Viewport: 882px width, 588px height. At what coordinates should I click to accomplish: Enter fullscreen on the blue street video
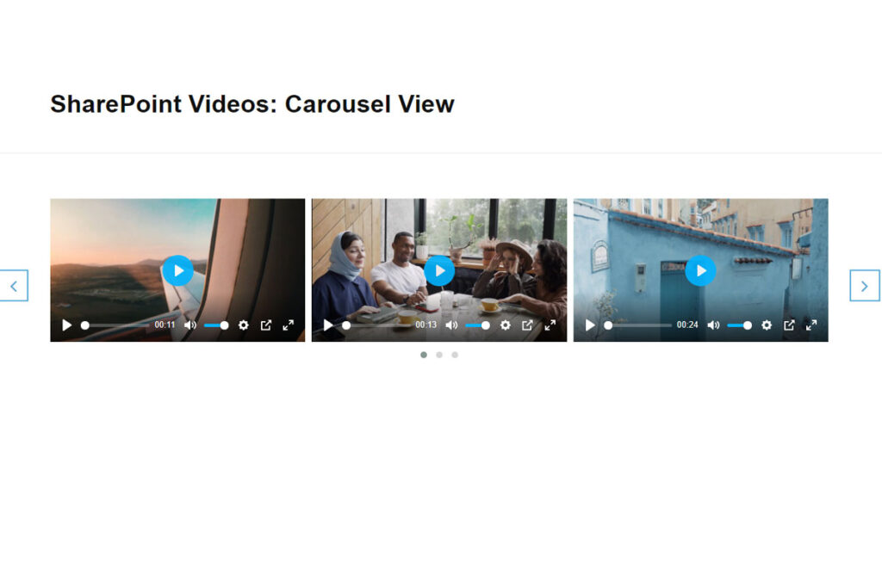[x=811, y=325]
